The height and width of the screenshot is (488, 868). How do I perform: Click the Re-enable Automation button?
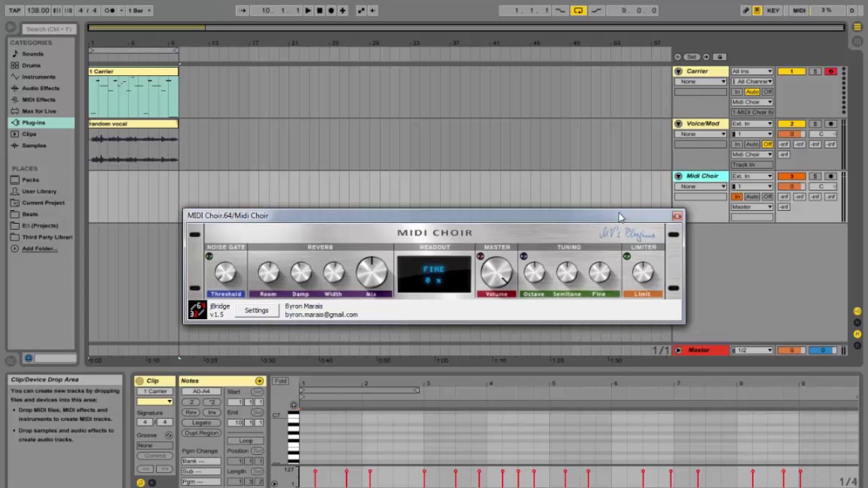pos(372,10)
